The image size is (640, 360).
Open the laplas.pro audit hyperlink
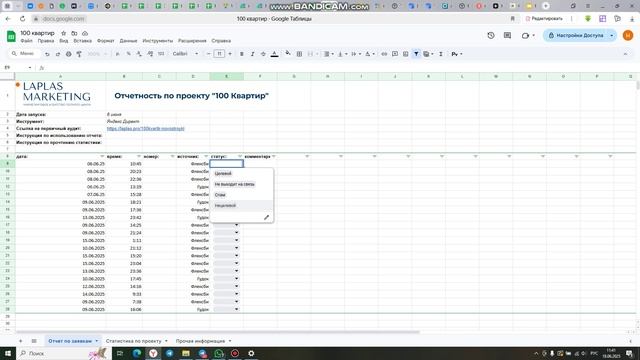145,129
